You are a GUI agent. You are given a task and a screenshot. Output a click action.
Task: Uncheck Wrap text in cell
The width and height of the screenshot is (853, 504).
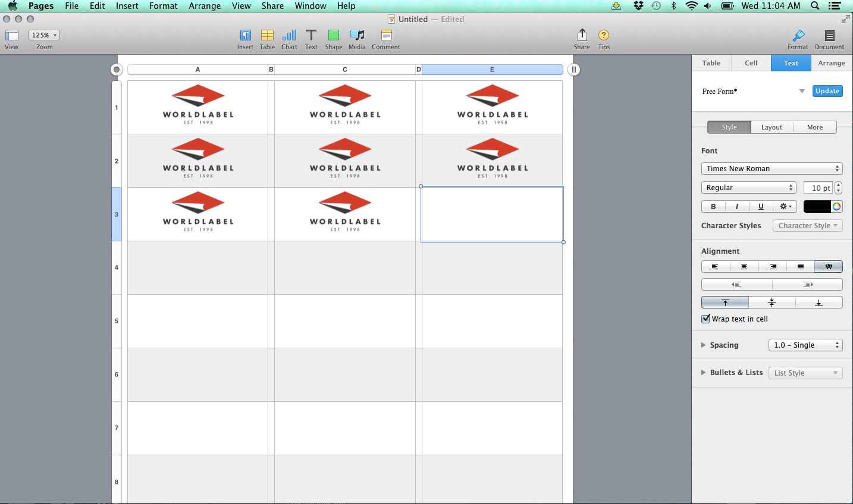click(706, 319)
